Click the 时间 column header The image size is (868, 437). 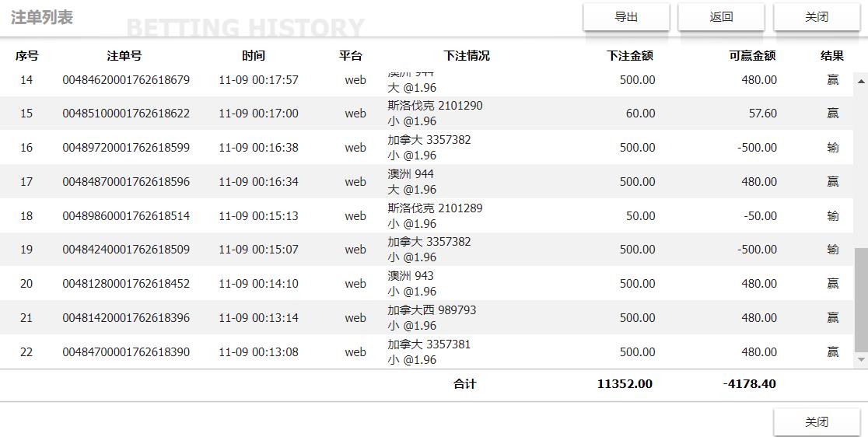click(254, 56)
